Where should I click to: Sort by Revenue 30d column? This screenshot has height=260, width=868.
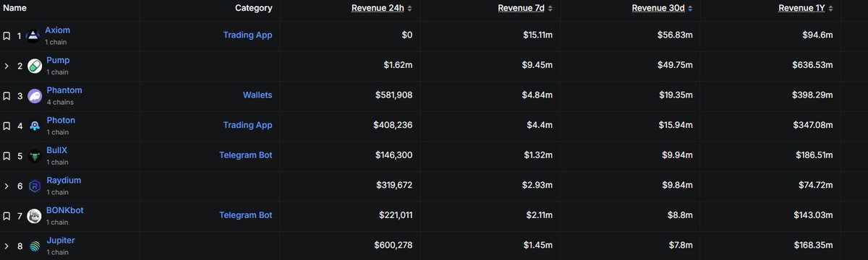pyautogui.click(x=663, y=9)
